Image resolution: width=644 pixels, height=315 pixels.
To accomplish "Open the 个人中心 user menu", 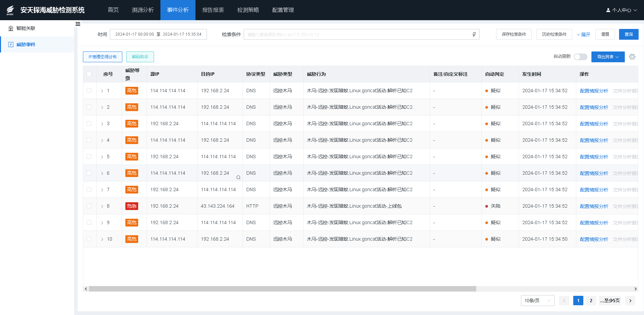I will tap(622, 10).
